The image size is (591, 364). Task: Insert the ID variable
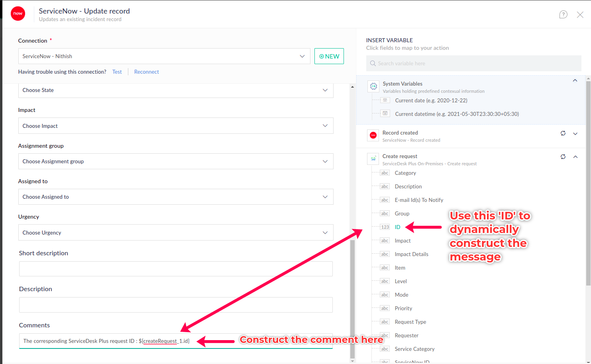click(397, 227)
